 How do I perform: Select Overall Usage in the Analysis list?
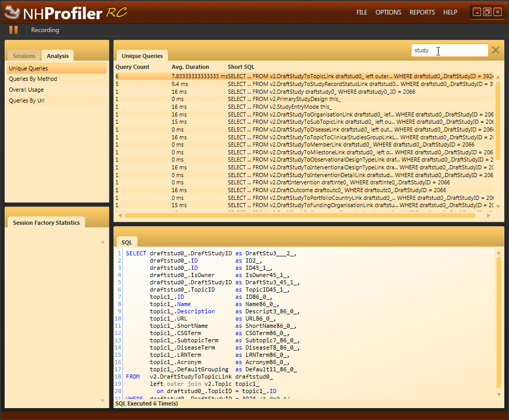(26, 90)
